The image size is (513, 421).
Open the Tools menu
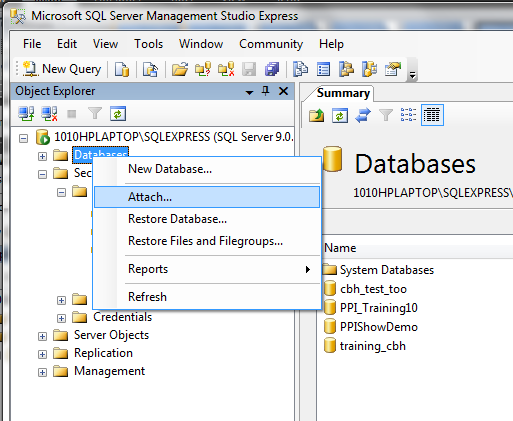149,44
